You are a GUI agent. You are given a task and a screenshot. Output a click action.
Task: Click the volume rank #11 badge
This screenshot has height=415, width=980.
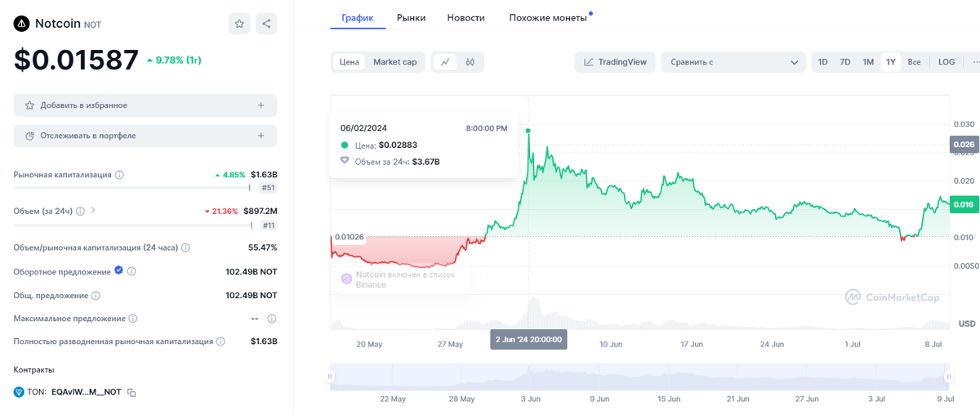point(268,225)
